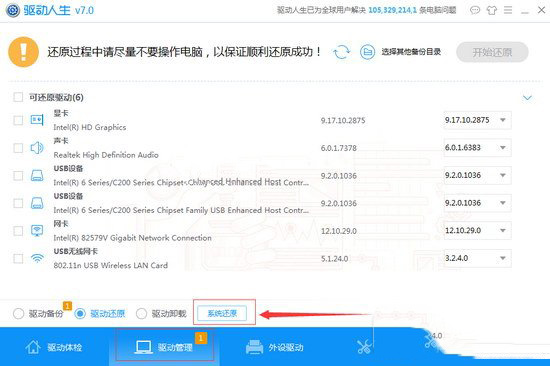The height and width of the screenshot is (366, 550).
Task: Open the 9.17.10.2875 version dropdown
Action: tap(477, 120)
